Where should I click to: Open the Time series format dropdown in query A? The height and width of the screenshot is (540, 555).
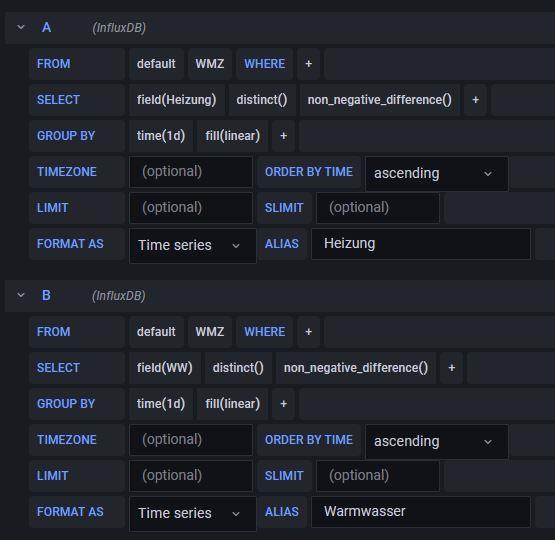pyautogui.click(x=193, y=246)
